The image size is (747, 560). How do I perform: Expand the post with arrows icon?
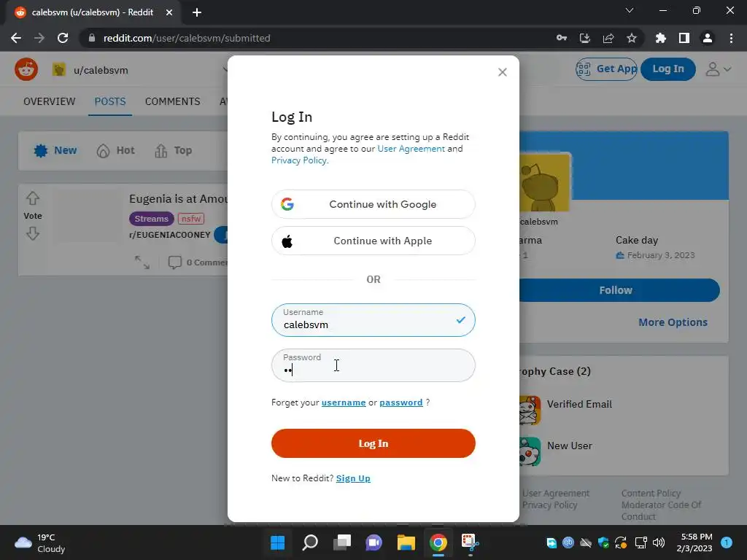[x=142, y=262]
